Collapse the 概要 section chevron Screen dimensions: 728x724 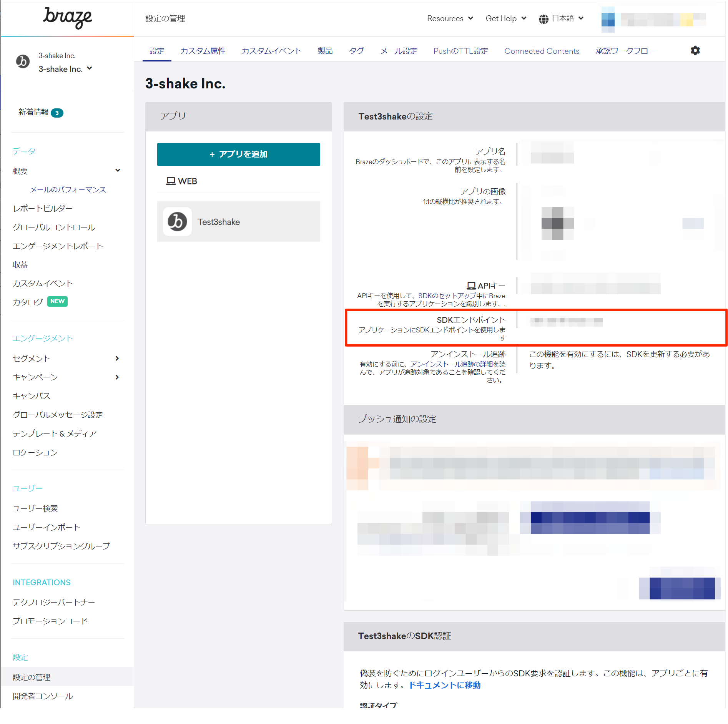coord(118,170)
